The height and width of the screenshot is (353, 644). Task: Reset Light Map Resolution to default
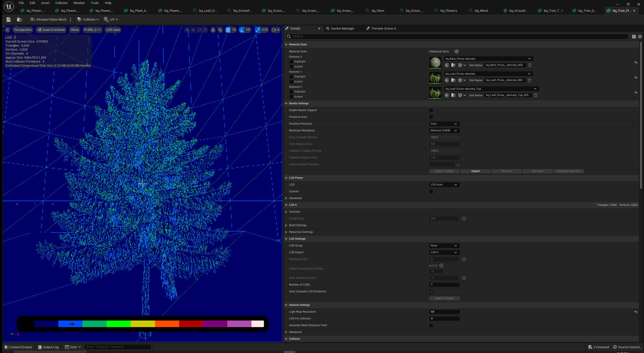pyautogui.click(x=636, y=312)
